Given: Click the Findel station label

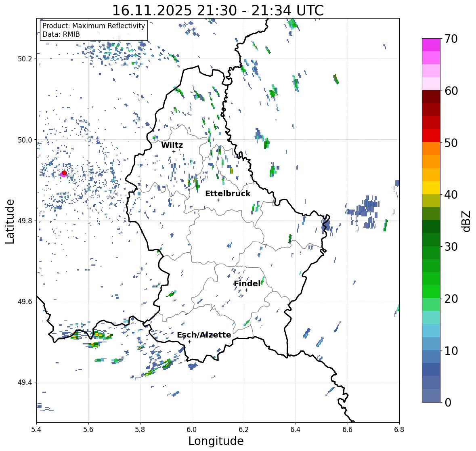Looking at the screenshot, I should click(x=247, y=283).
